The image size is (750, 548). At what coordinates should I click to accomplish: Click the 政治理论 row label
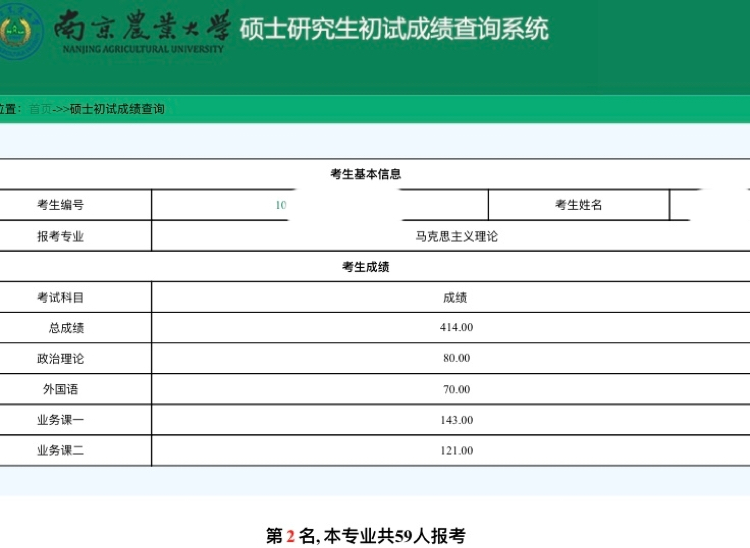(61, 359)
